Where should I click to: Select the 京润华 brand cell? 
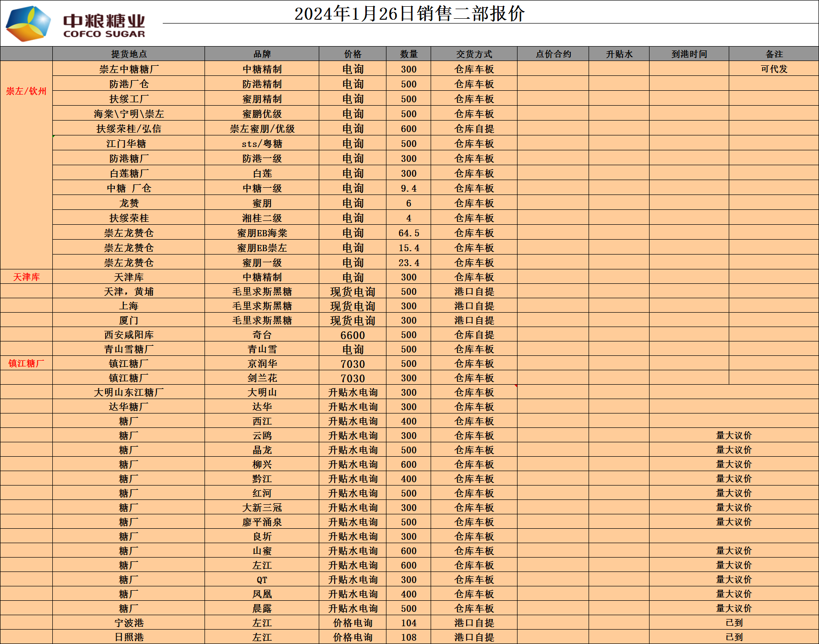coord(262,364)
